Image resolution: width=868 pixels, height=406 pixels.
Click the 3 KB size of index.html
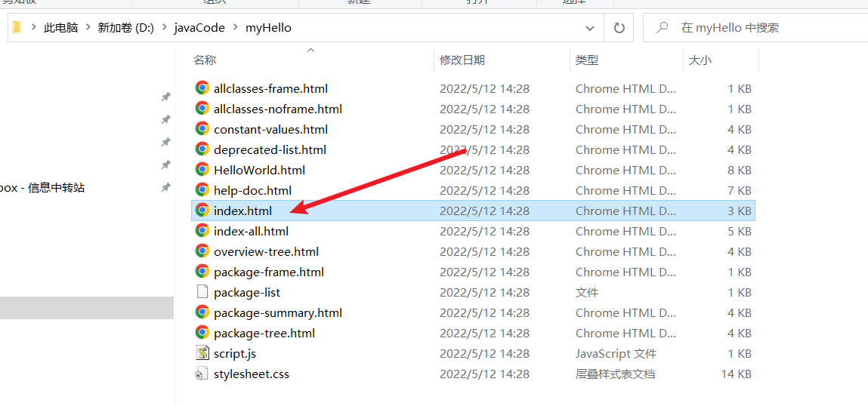[740, 211]
